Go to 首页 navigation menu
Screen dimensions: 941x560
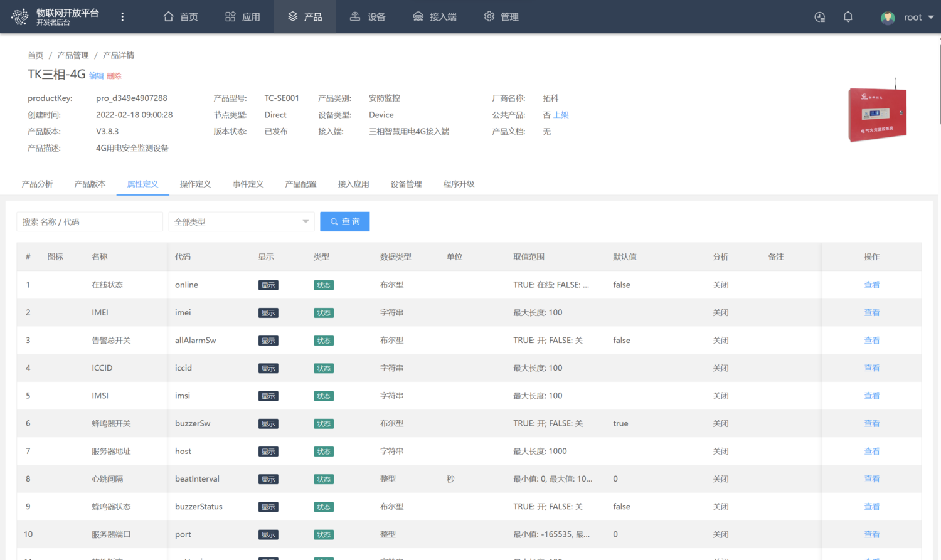[x=181, y=17]
